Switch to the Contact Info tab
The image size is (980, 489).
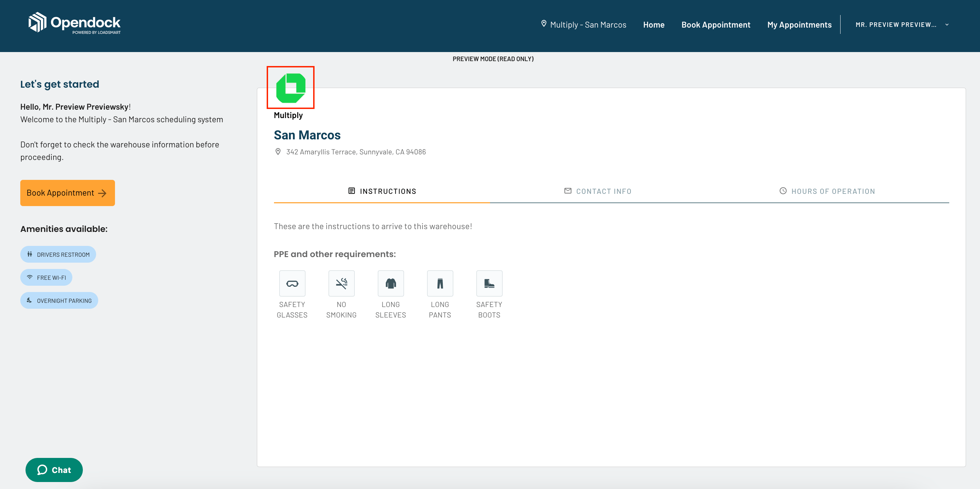[x=597, y=191]
